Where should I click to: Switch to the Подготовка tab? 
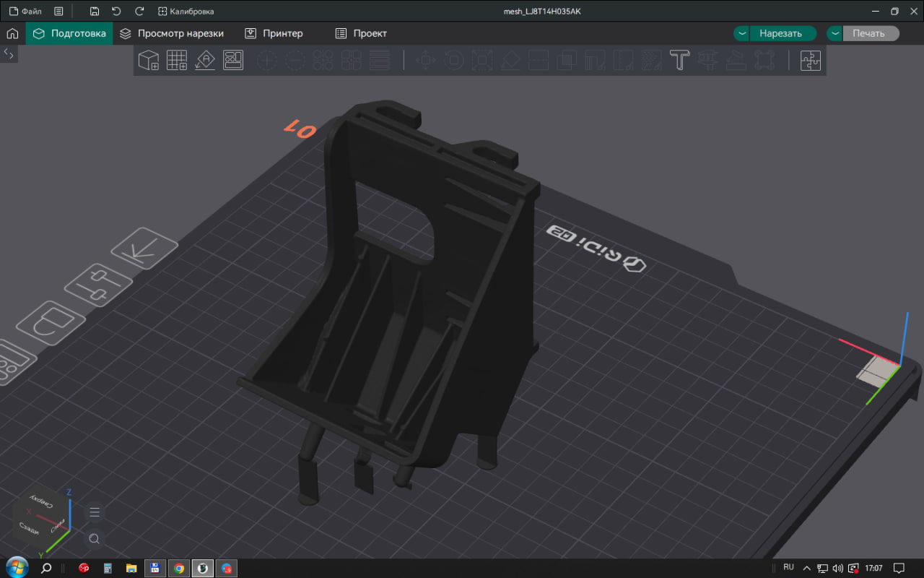(69, 33)
